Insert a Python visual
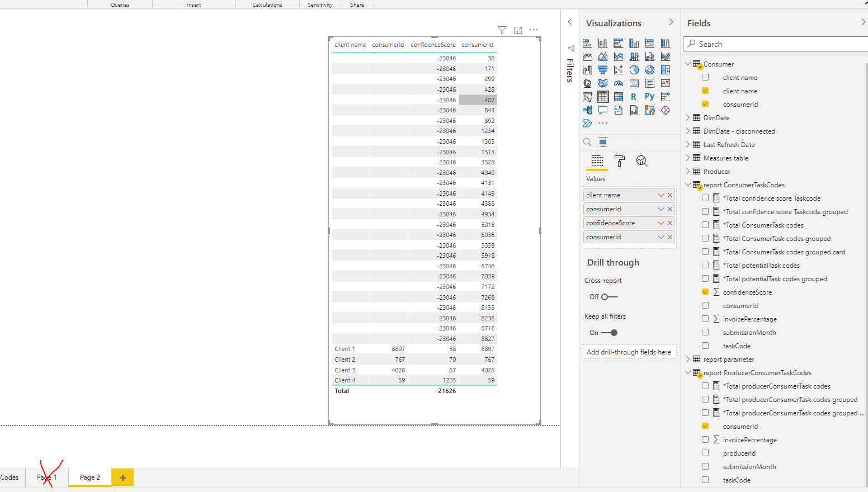This screenshot has height=492, width=868. pos(649,97)
